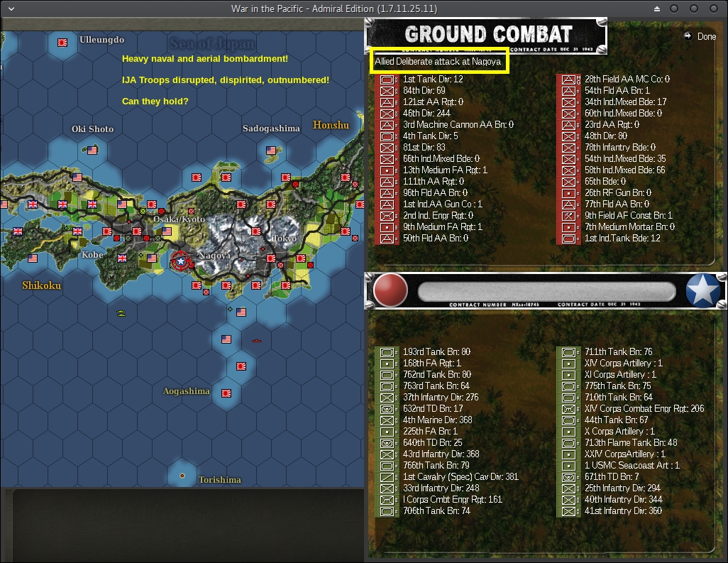Click the 48th Div: 80 entry
This screenshot has width=728, height=563.
(x=606, y=136)
